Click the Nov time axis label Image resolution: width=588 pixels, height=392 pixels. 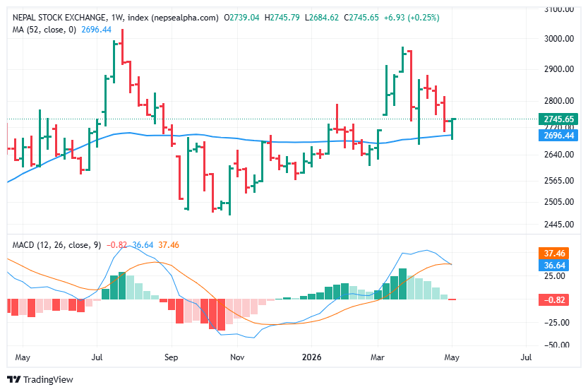[237, 357]
